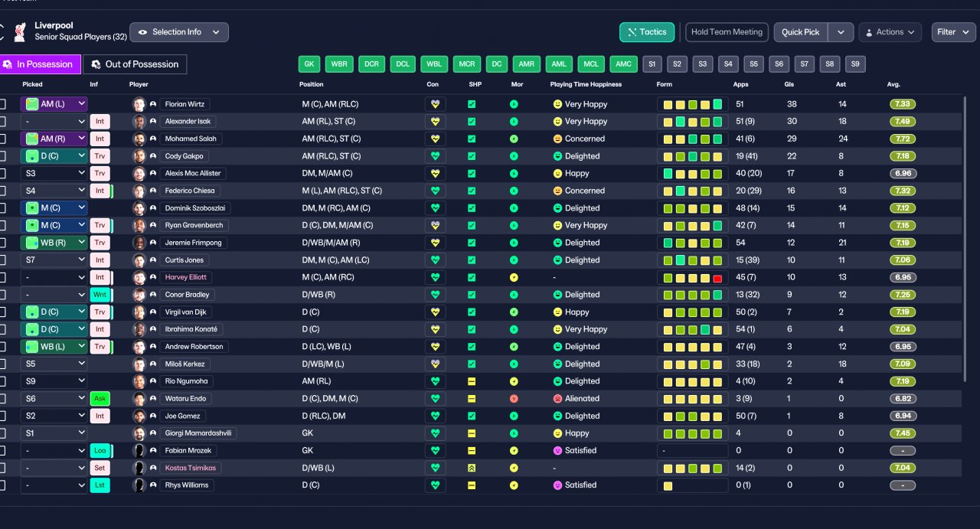Click Cody Gakpo's player portrait
Image resolution: width=980 pixels, height=529 pixels.
139,156
